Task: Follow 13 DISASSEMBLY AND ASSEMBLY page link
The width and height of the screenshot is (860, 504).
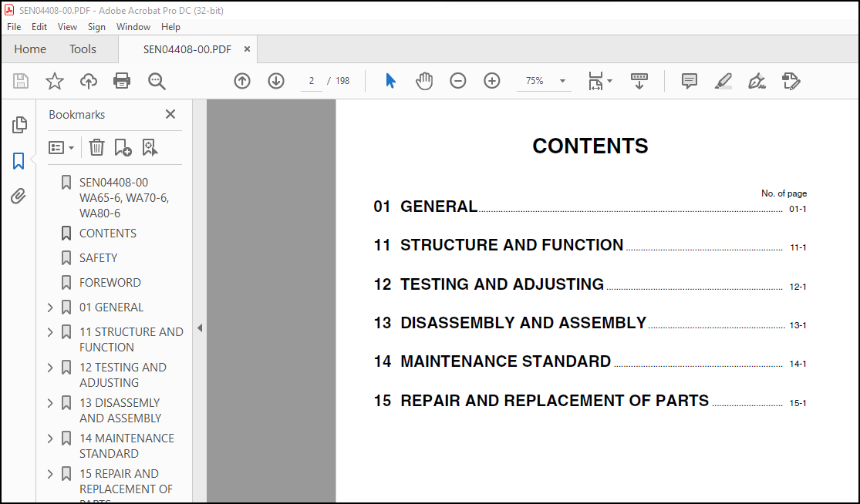Action: (x=590, y=323)
